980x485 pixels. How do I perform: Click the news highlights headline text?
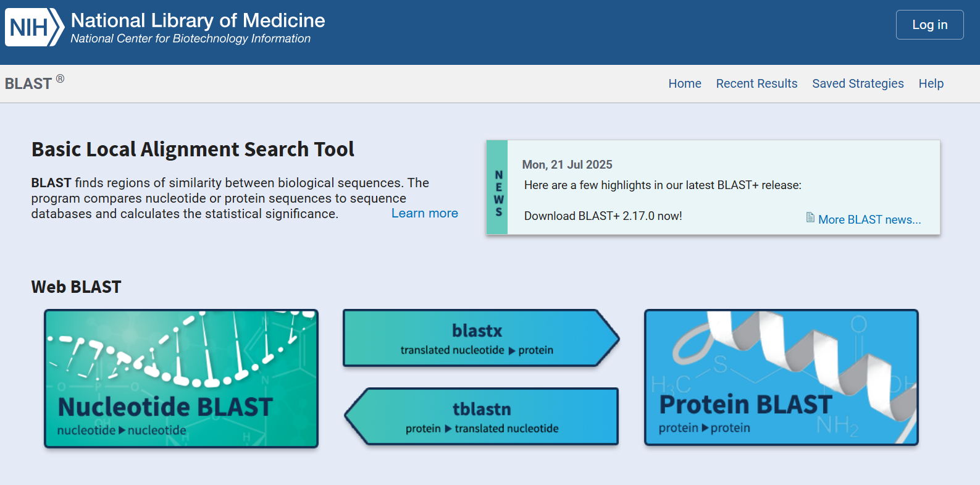pos(662,185)
